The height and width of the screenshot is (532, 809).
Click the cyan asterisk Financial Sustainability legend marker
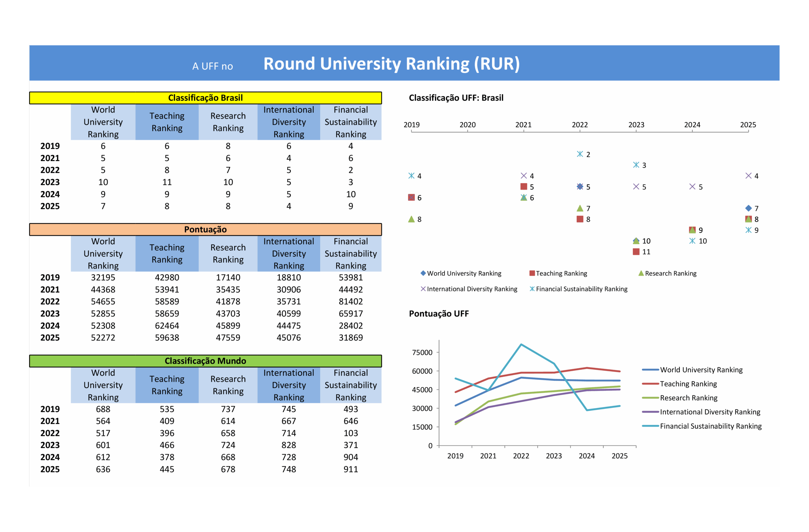(x=532, y=289)
